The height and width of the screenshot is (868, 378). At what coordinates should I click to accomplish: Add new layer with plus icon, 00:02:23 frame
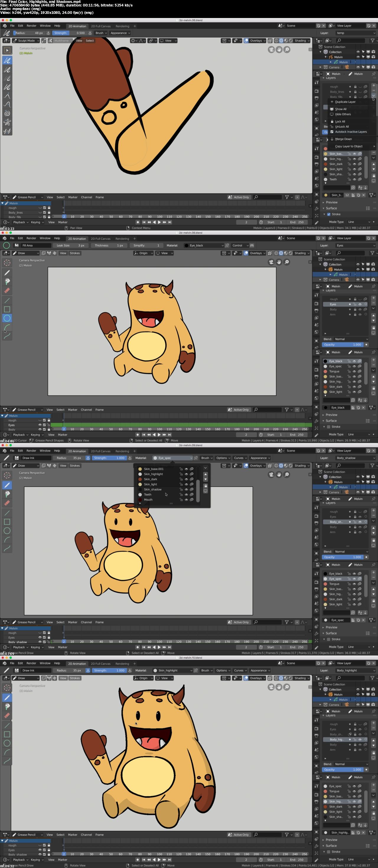click(374, 86)
